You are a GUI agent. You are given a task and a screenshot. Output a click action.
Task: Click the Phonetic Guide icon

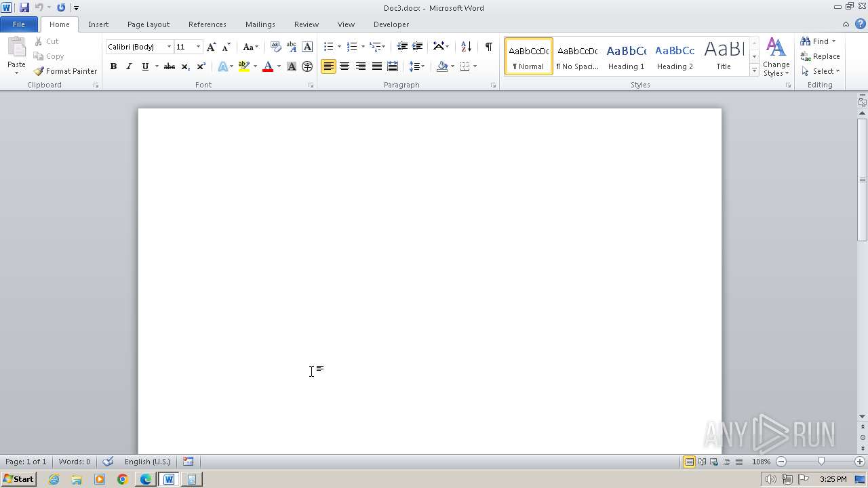(x=292, y=47)
